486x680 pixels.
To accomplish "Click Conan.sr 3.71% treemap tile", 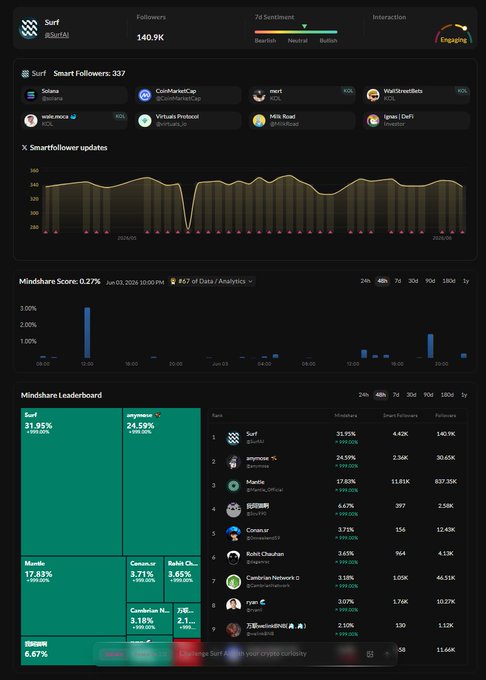I will point(145,579).
